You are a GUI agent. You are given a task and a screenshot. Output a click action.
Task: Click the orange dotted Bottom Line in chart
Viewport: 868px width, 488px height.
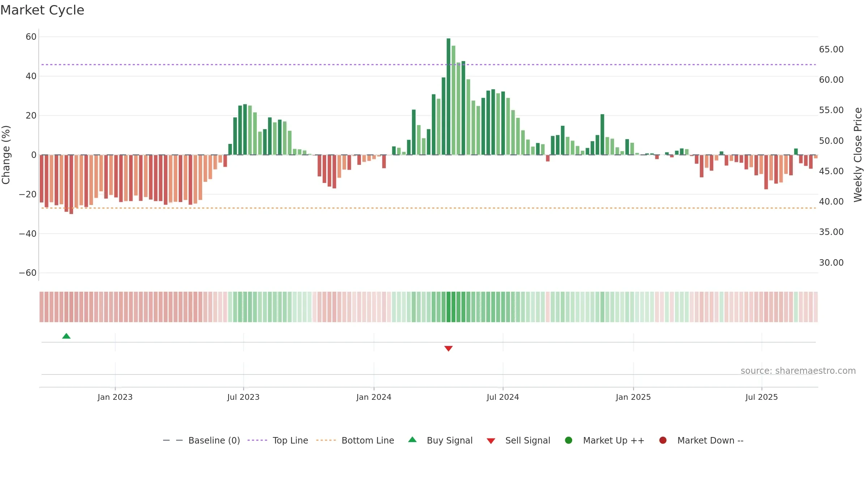[x=429, y=208]
